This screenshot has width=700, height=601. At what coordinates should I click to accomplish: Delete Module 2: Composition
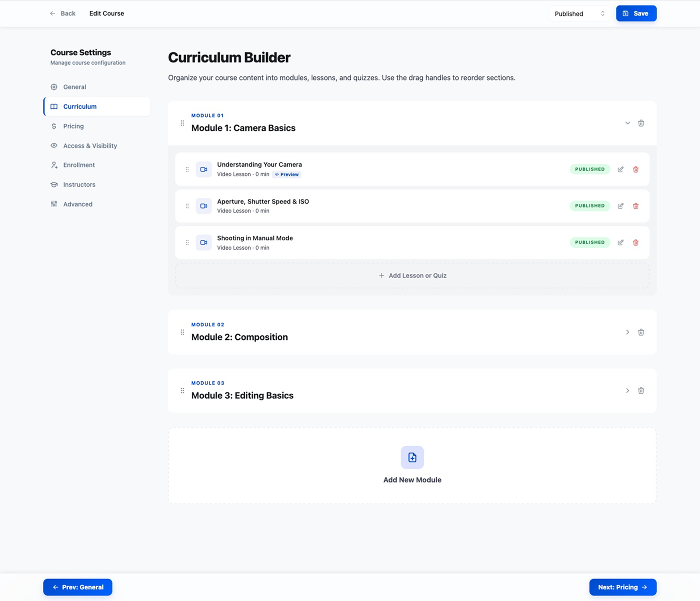[x=641, y=332]
